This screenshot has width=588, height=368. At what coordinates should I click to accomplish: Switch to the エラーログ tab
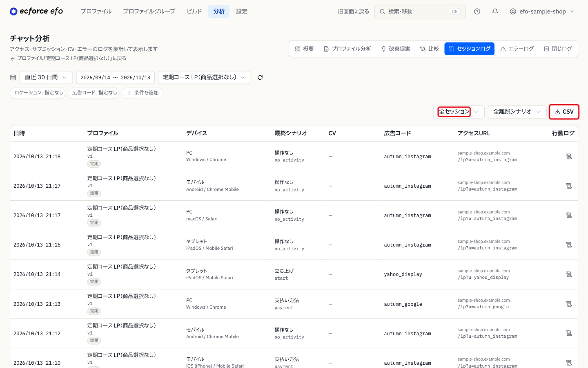(517, 49)
